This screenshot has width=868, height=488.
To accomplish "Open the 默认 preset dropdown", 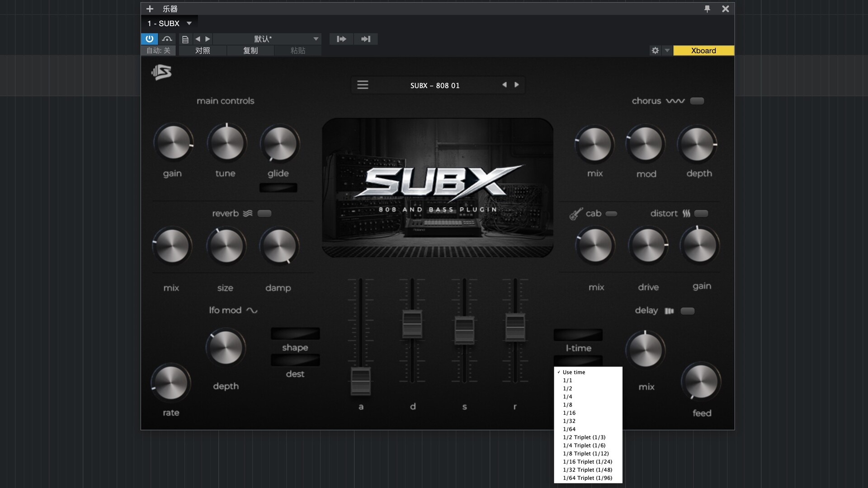I will 316,39.
